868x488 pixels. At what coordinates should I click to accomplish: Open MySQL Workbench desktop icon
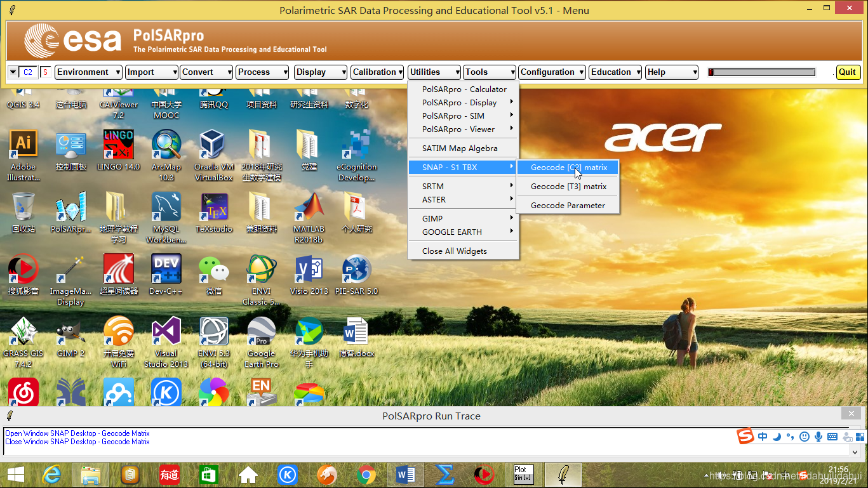click(x=166, y=217)
